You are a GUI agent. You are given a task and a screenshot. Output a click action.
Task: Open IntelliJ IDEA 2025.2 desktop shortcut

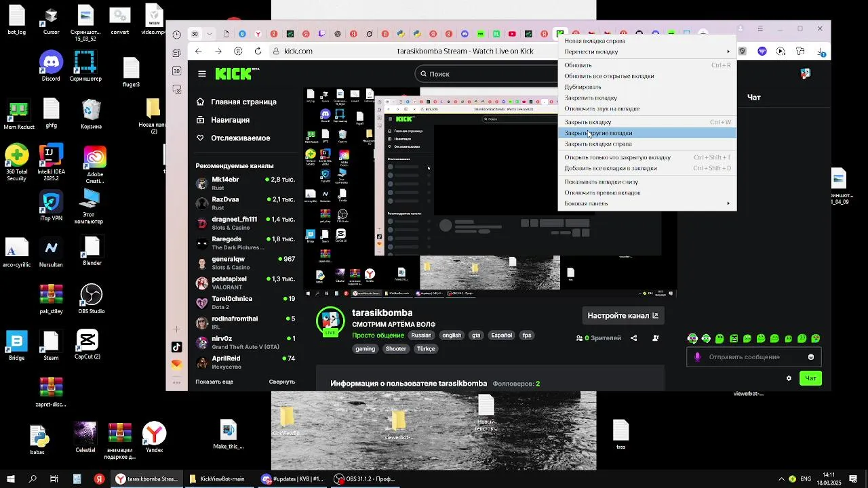[x=51, y=162]
